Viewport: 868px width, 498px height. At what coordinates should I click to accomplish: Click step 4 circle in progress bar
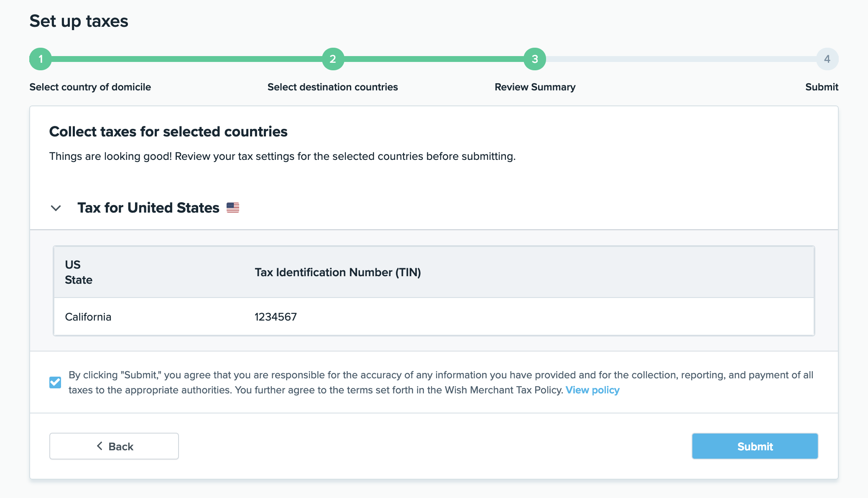[827, 59]
